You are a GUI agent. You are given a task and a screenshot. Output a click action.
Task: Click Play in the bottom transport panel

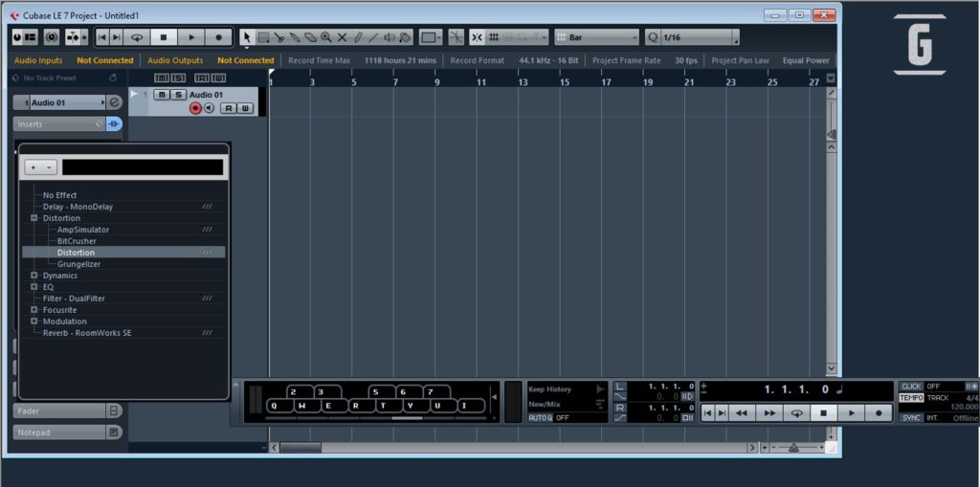852,412
